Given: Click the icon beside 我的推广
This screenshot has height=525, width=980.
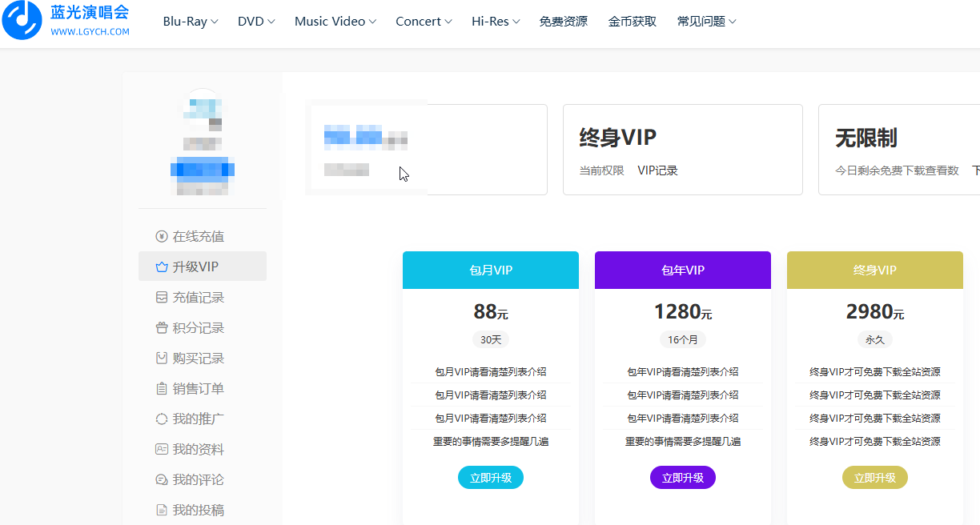Looking at the screenshot, I should pyautogui.click(x=161, y=419).
